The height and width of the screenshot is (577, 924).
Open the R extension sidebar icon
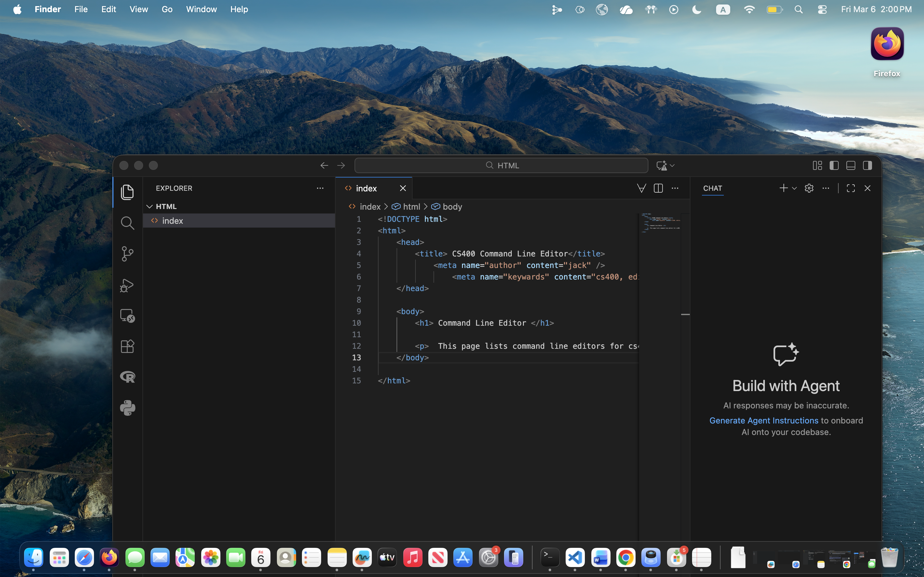[127, 377]
